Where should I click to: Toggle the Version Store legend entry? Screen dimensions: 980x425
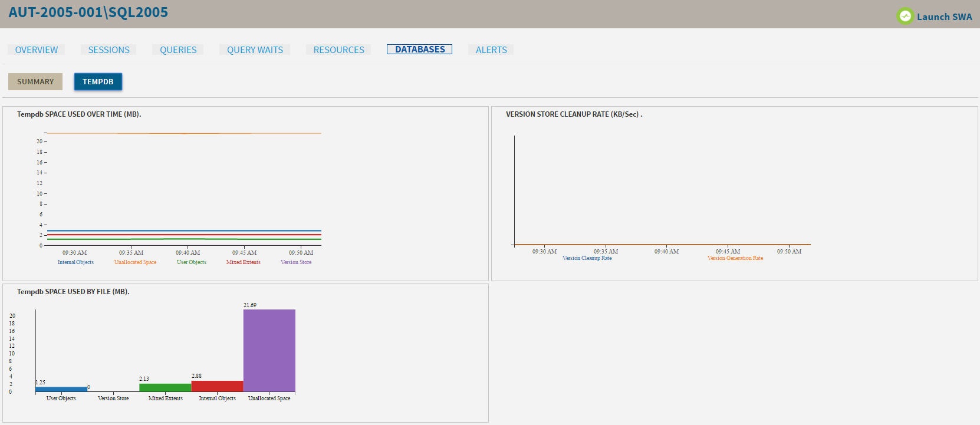[x=296, y=262]
